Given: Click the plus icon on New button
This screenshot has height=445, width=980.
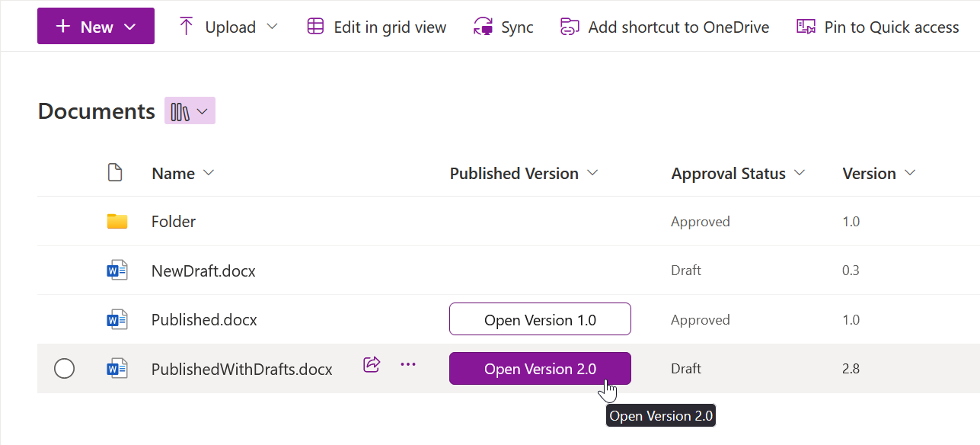Looking at the screenshot, I should (x=63, y=27).
